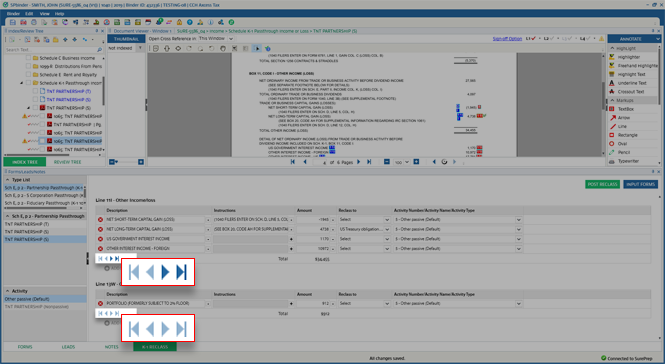Screen dimensions: 665x364
Task: Toggle the L2 sign-off checkmark
Action: click(x=552, y=39)
